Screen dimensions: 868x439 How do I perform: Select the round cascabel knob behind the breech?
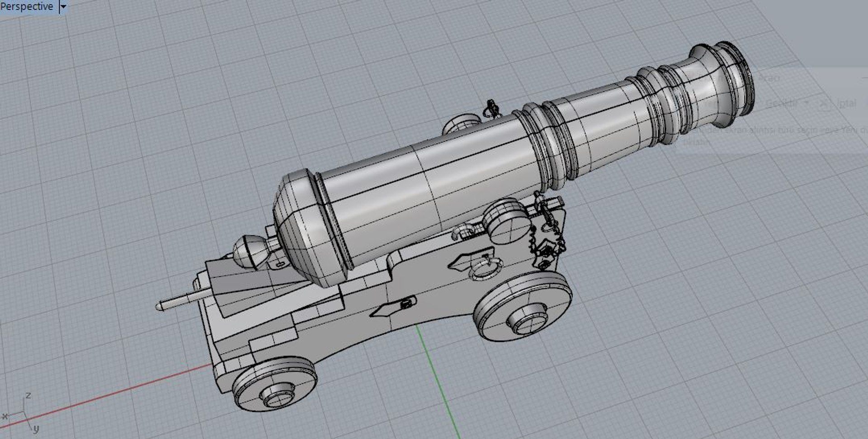tap(251, 252)
